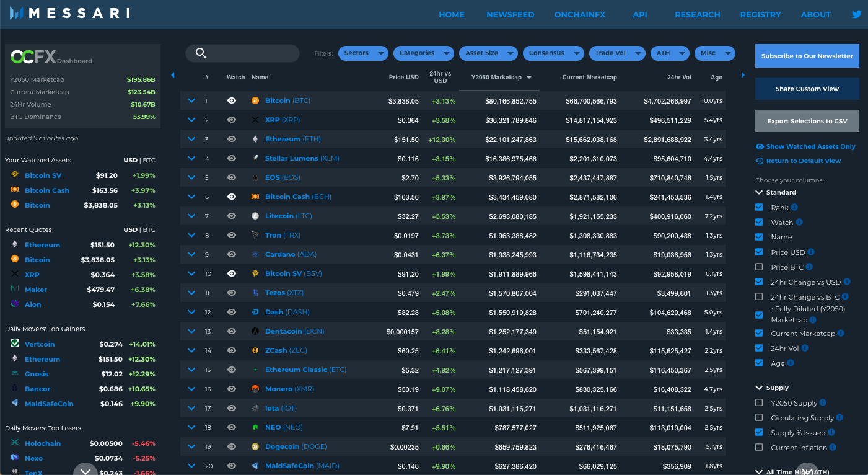Open RESEARCH in top navigation
868x475 pixels.
pos(698,14)
